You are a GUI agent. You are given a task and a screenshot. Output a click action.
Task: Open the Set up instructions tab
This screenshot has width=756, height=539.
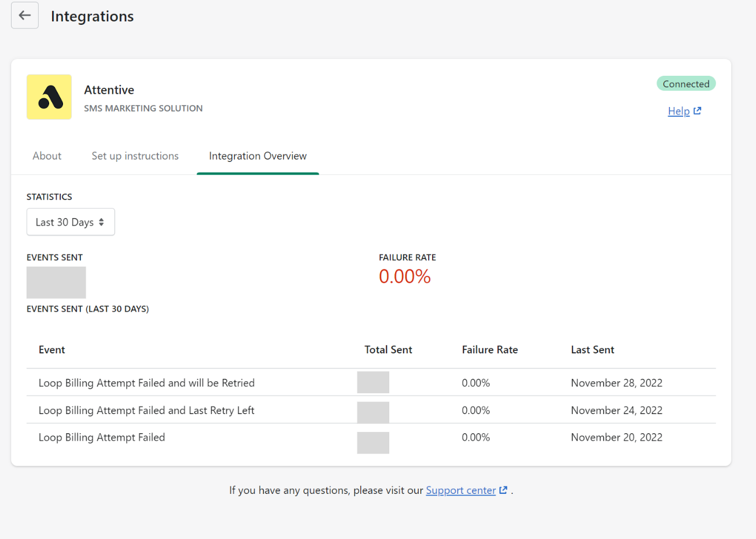point(135,156)
